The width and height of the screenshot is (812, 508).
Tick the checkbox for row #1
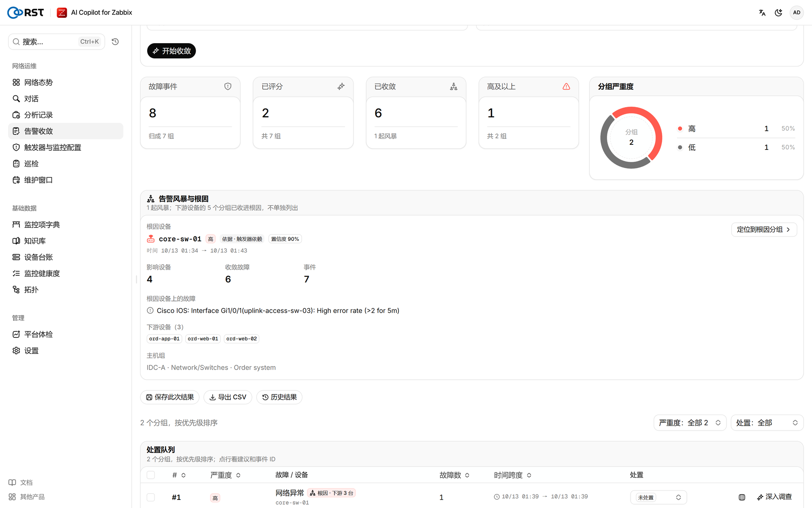[x=151, y=497]
